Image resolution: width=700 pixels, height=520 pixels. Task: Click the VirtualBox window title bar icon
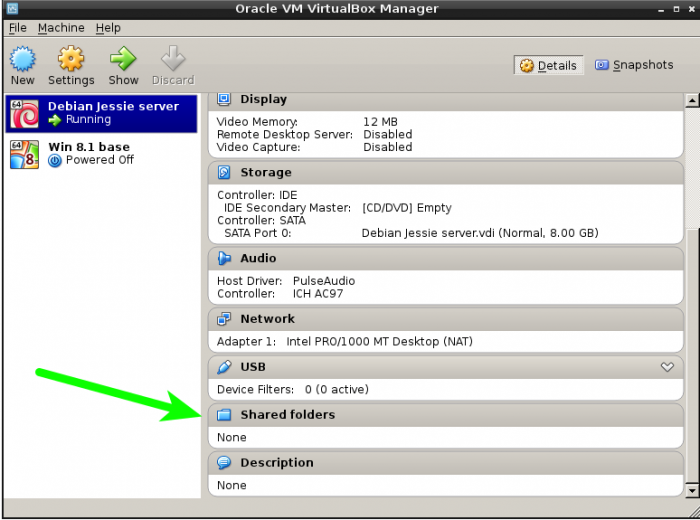[x=12, y=8]
